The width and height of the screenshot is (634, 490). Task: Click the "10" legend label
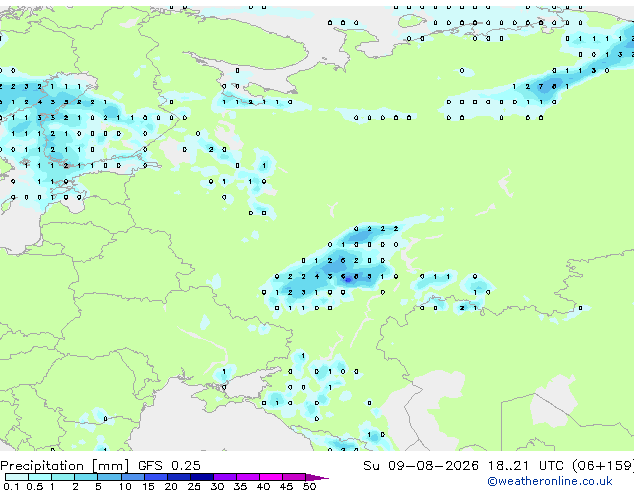125,486
